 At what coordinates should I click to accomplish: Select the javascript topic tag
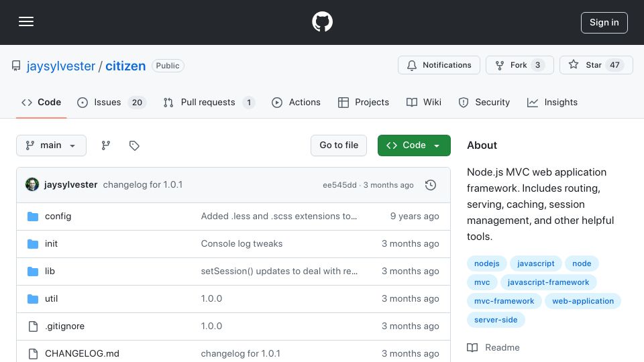coord(535,263)
